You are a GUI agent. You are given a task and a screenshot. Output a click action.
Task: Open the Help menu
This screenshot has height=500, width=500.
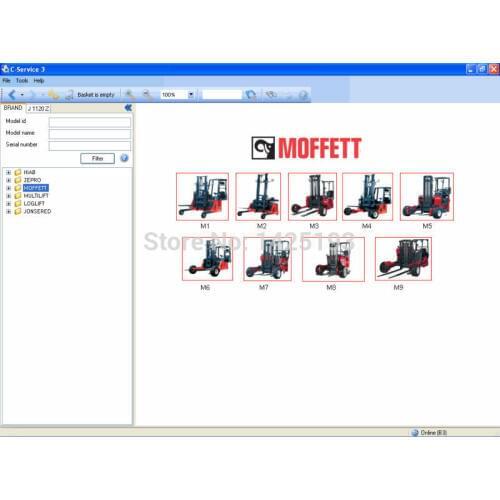click(x=39, y=81)
